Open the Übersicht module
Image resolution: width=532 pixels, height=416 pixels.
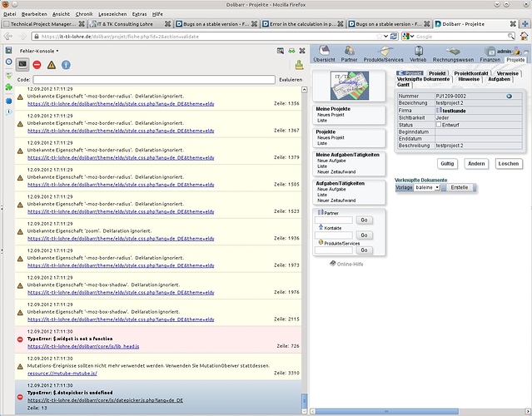(x=324, y=55)
